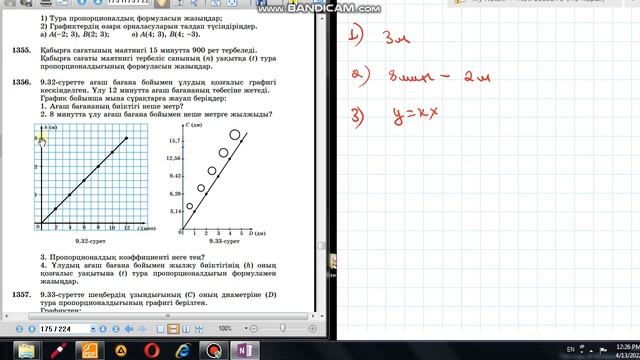Go to next page in PDF viewer
Viewport: 640px width, 360px height.
(103, 329)
